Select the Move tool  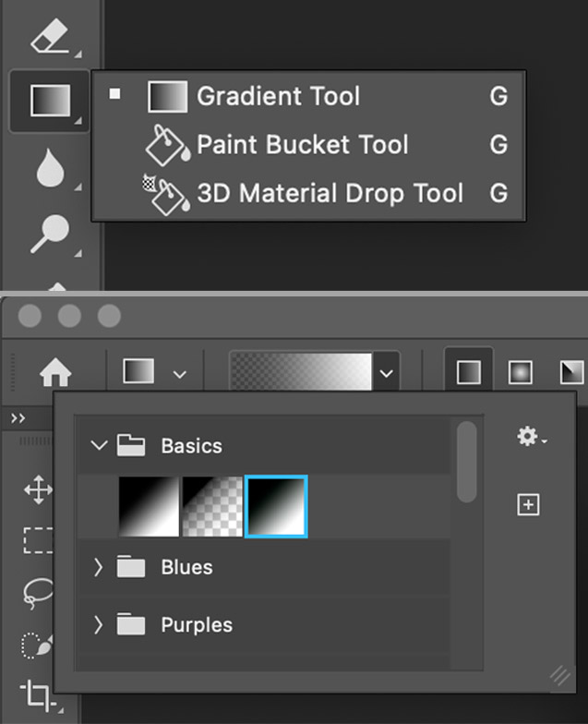click(39, 489)
